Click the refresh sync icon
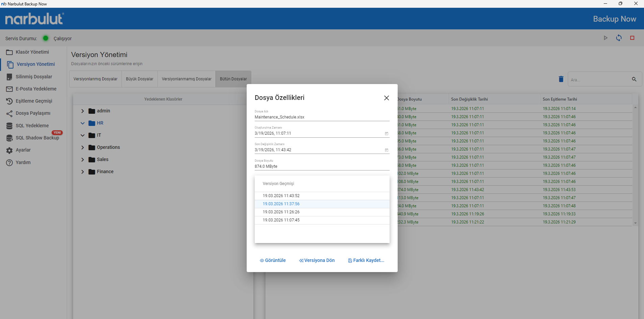This screenshot has width=644, height=319. tap(619, 38)
